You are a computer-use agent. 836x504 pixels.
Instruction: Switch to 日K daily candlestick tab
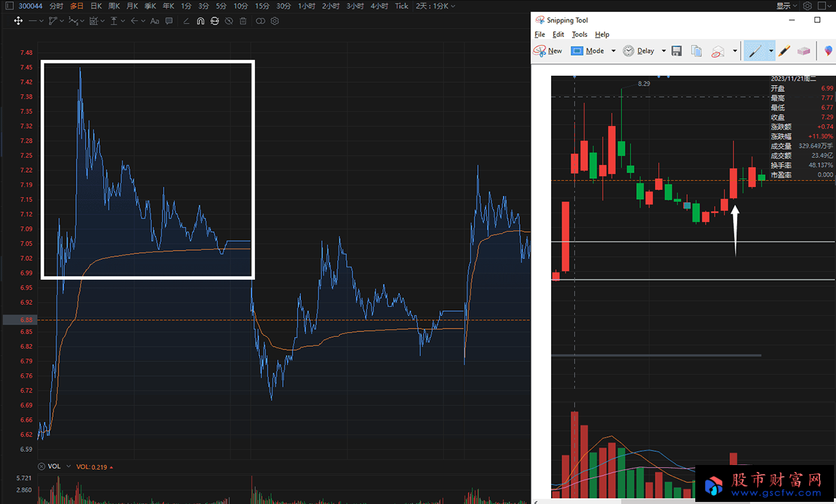96,6
